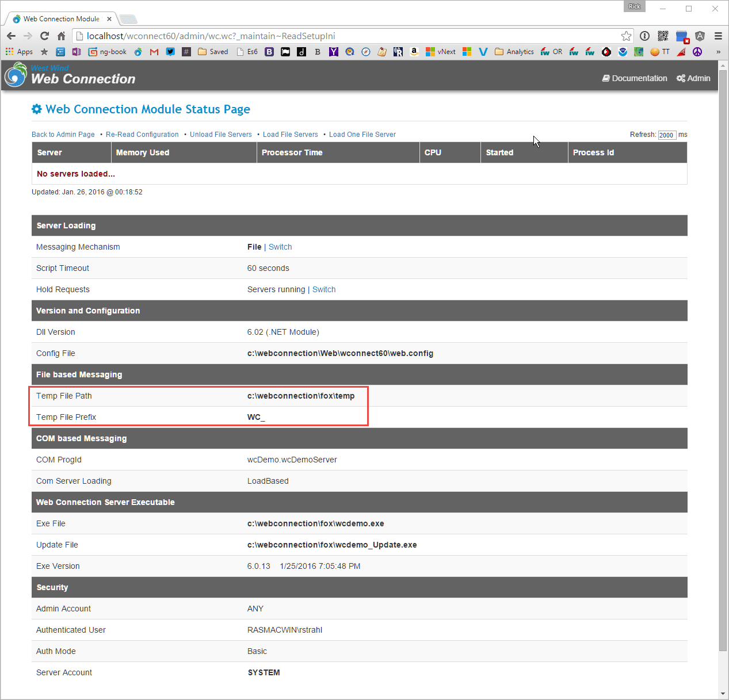Open the Documentation link in header
This screenshot has height=700, width=729.
(635, 78)
